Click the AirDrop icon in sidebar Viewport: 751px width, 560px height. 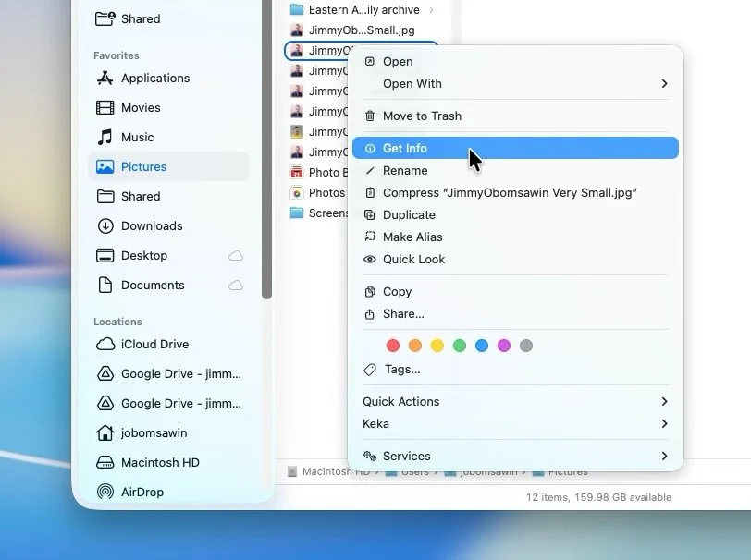[105, 492]
